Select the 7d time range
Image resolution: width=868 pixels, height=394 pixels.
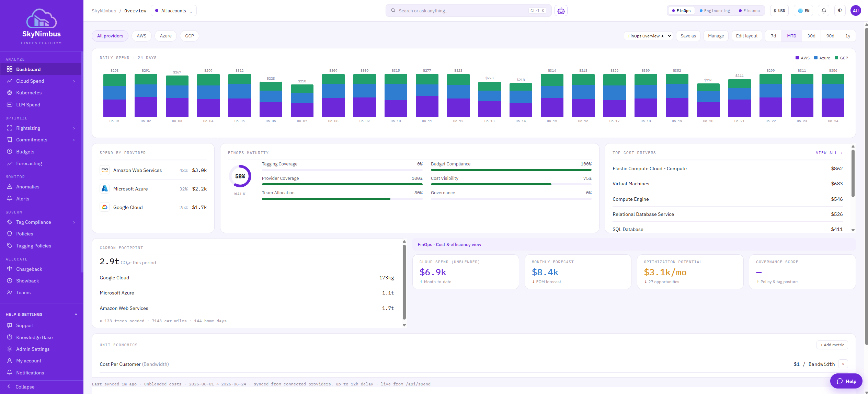pos(773,36)
